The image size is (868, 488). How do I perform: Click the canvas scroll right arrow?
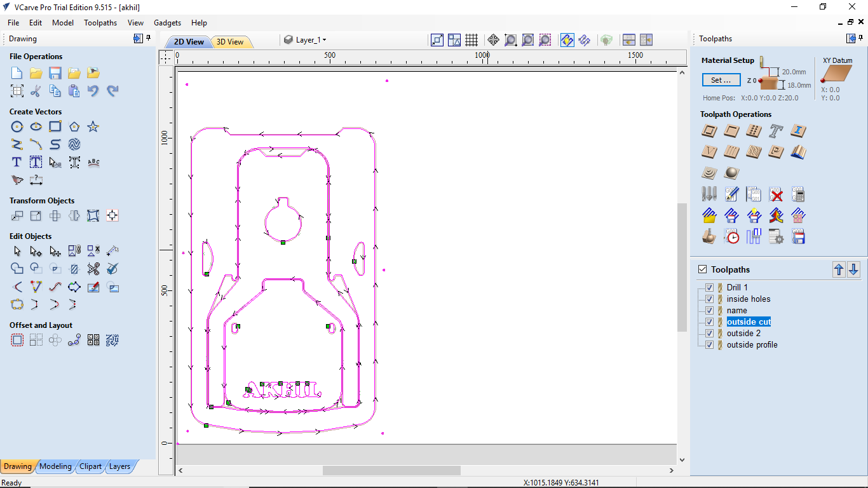[x=672, y=470]
